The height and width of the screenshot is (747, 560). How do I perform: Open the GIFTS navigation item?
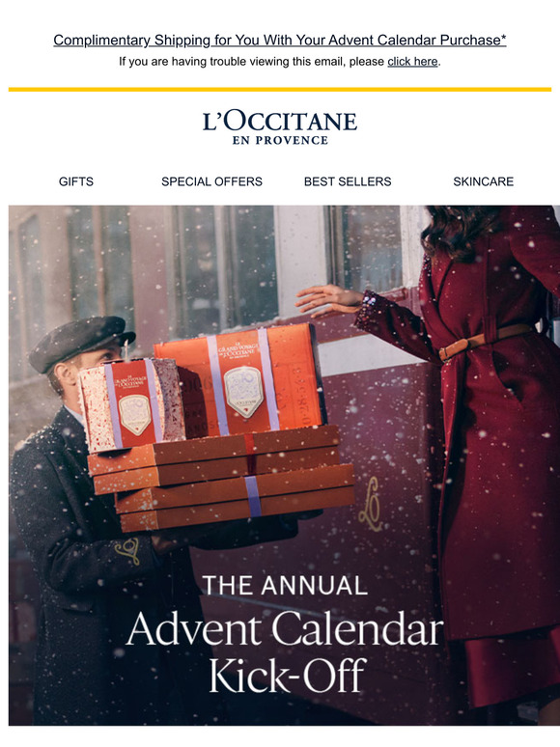point(75,181)
